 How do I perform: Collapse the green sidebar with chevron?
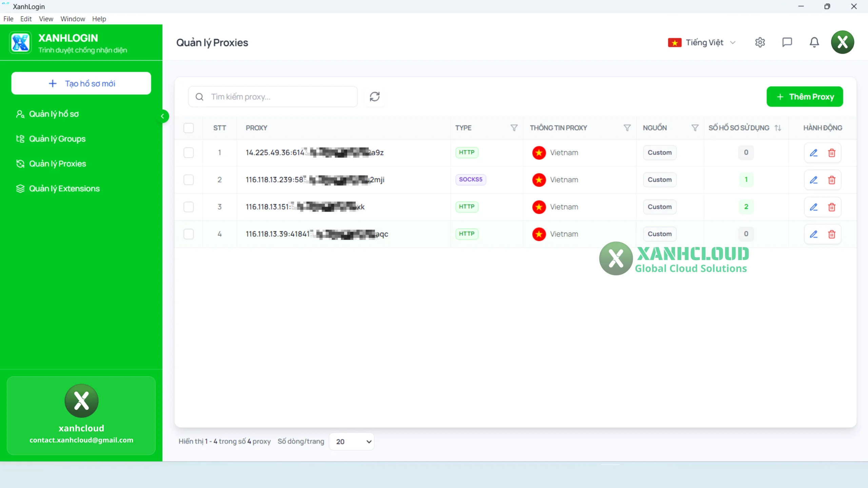click(162, 116)
